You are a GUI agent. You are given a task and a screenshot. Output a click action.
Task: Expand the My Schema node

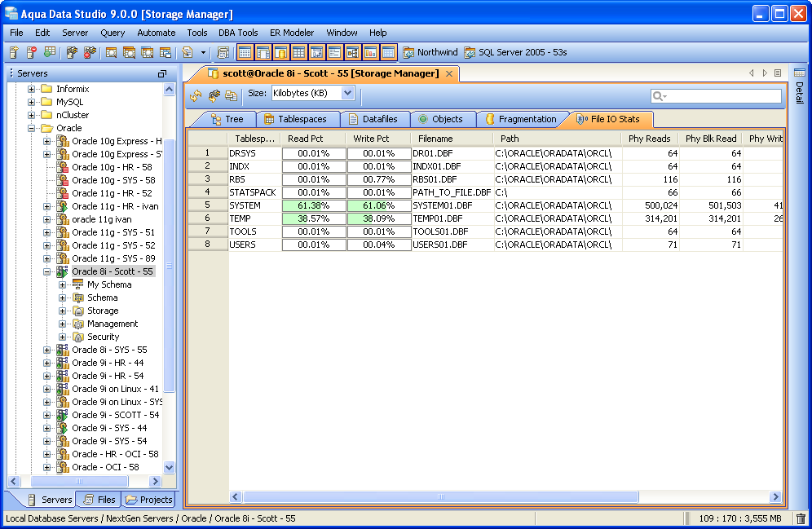62,284
